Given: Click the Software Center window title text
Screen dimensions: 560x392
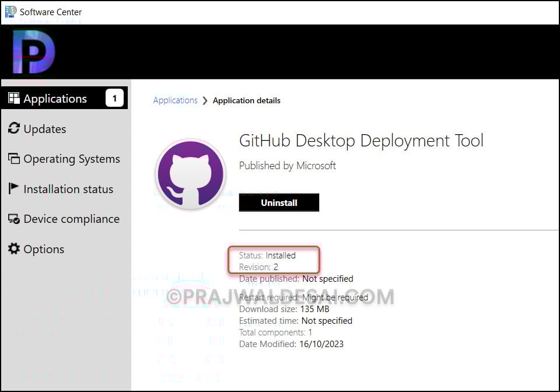Looking at the screenshot, I should (51, 12).
